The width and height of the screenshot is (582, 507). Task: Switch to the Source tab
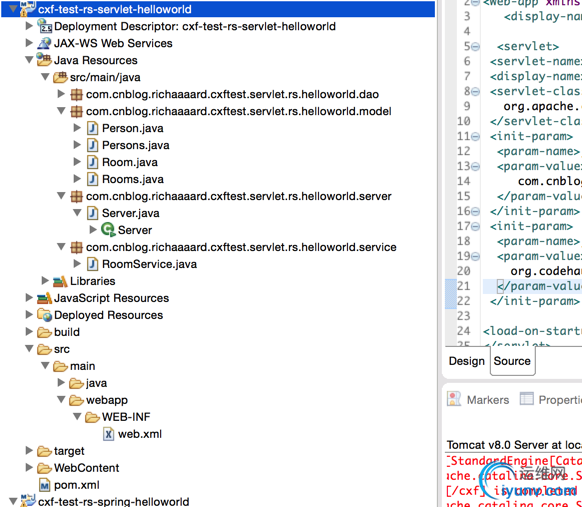click(512, 361)
